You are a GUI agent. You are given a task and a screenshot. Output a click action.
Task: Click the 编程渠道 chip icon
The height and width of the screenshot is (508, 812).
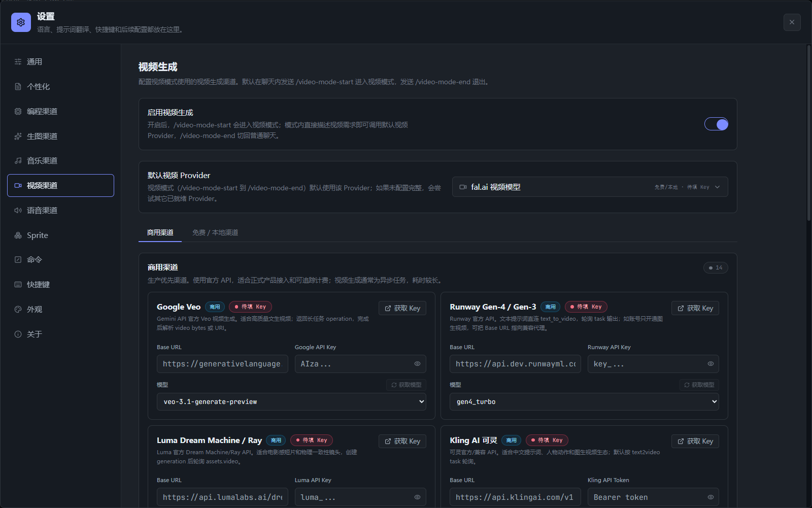click(18, 111)
